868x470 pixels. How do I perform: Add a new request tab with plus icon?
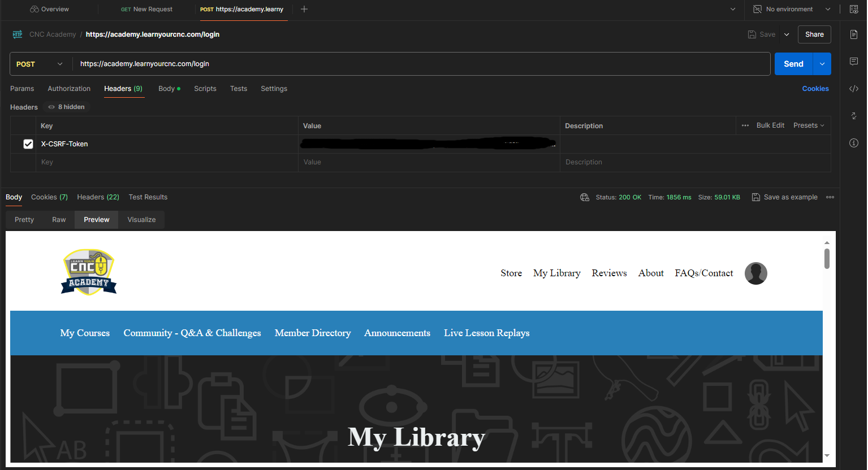[304, 9]
